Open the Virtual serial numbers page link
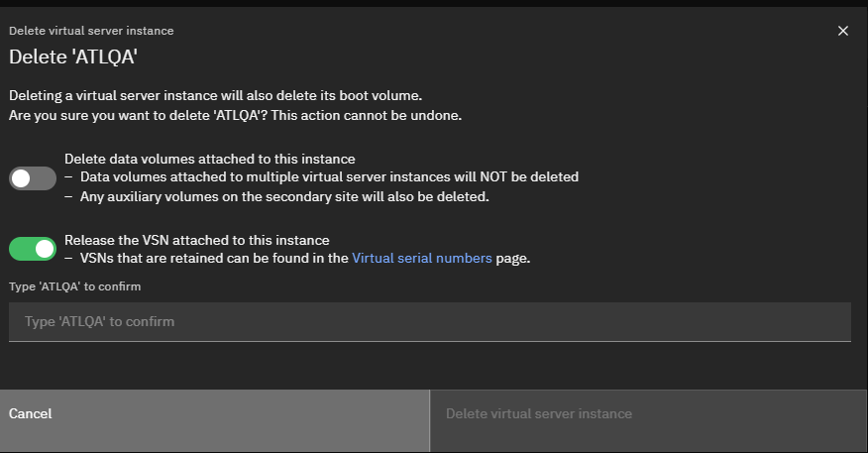The width and height of the screenshot is (868, 453). tap(422, 258)
